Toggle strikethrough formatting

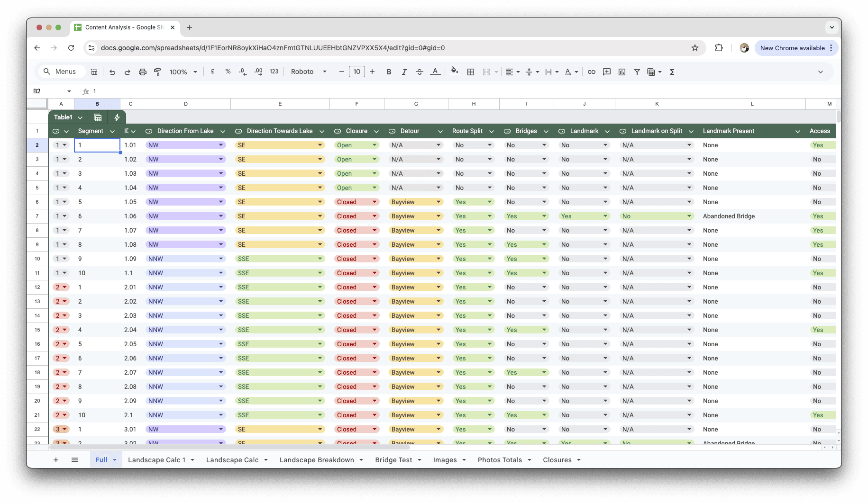pyautogui.click(x=420, y=72)
